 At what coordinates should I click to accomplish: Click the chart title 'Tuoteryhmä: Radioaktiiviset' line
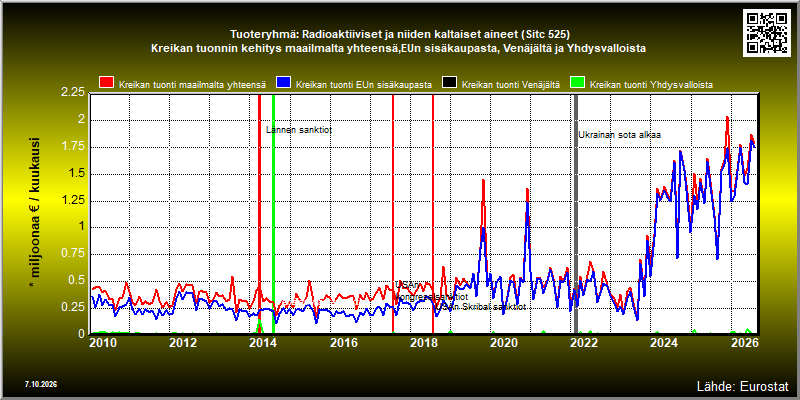[x=399, y=35]
